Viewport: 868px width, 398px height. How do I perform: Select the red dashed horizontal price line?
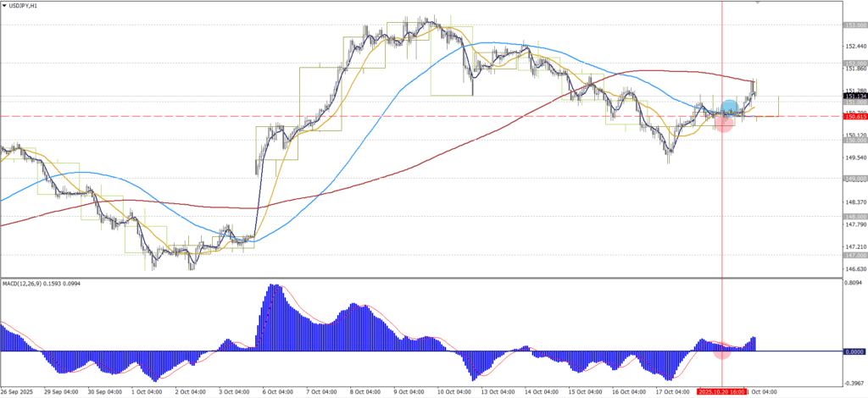(339, 116)
